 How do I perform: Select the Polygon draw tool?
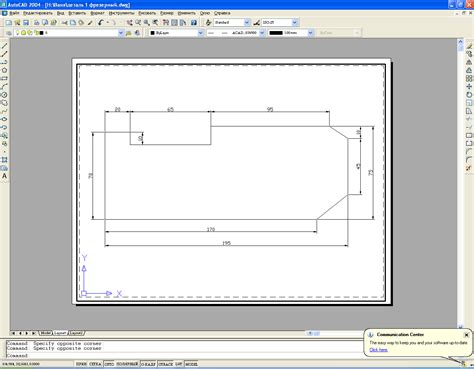click(4, 70)
